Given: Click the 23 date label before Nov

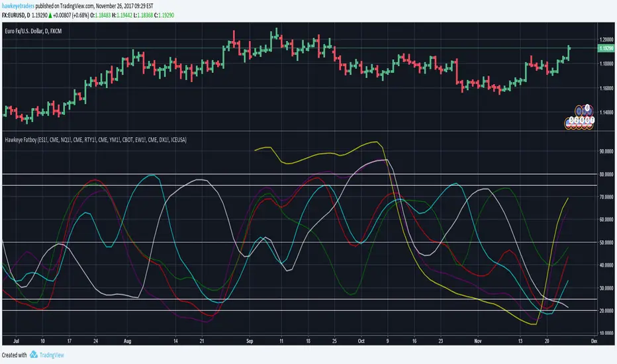Looking at the screenshot, I should tap(441, 341).
